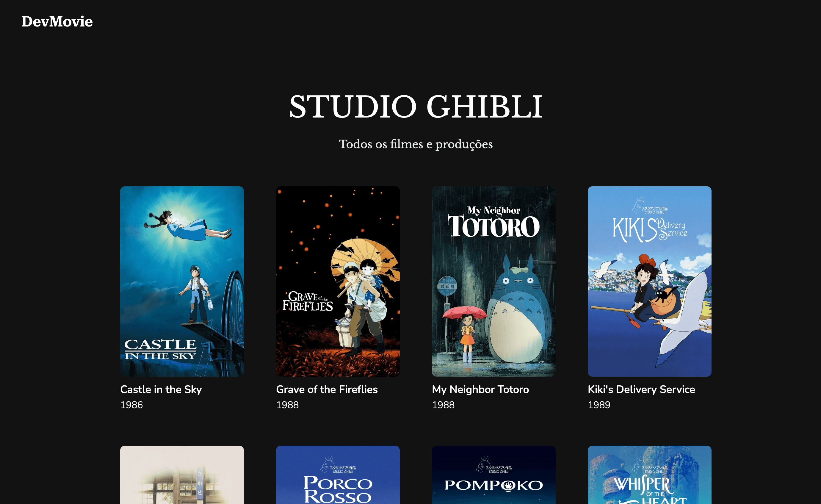
Task: Click the year 1988 under Grave of the Fireflies
Action: click(288, 405)
